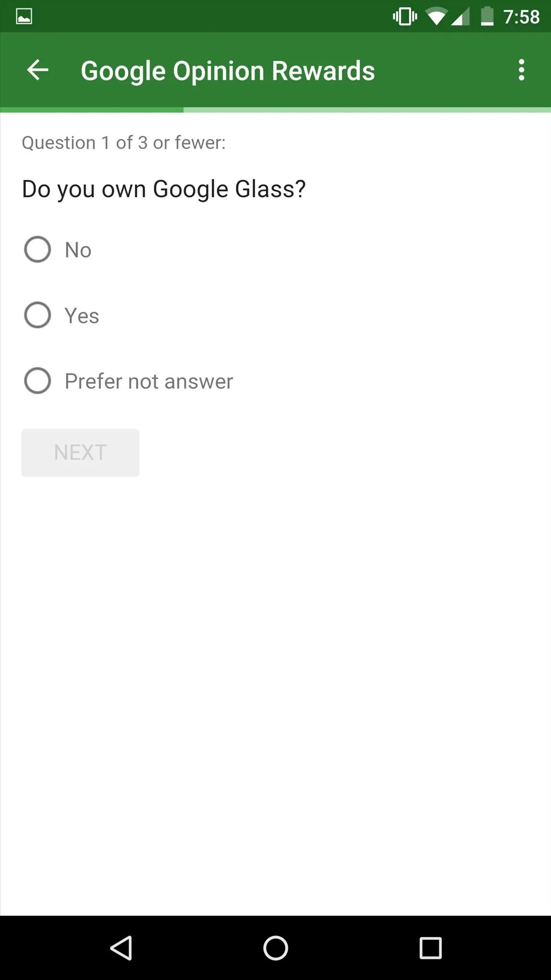Tap the 'Prefer not answer' label text

[149, 381]
